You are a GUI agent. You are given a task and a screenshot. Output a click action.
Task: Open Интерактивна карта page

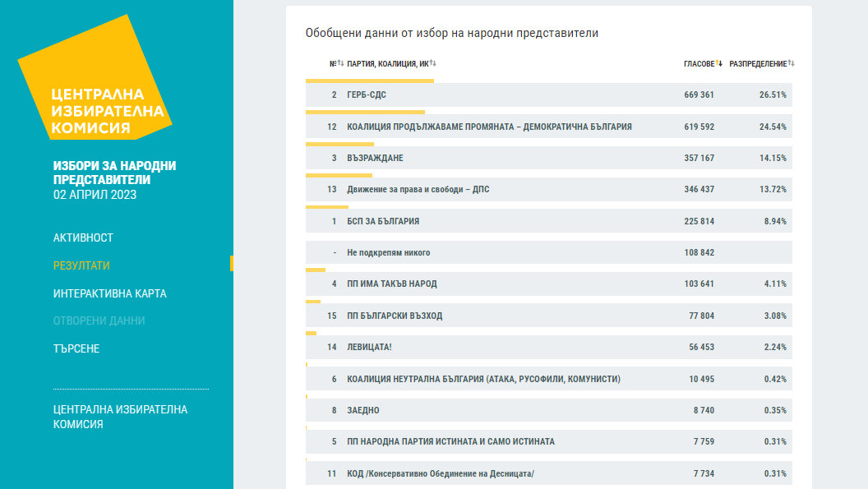[x=109, y=293]
